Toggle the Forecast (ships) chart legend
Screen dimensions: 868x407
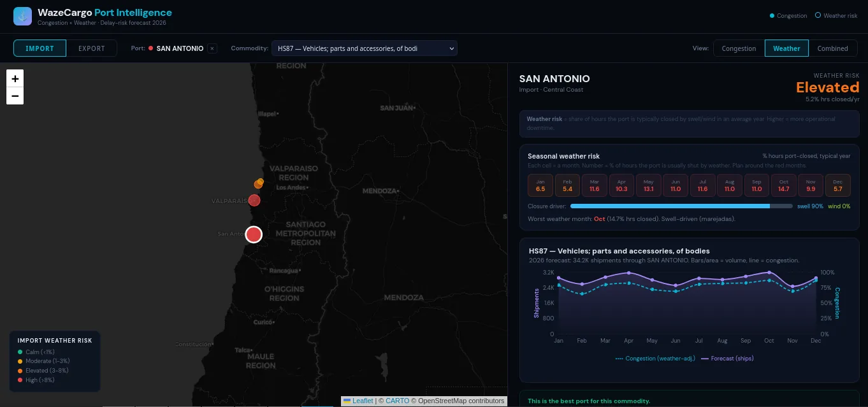coord(727,359)
